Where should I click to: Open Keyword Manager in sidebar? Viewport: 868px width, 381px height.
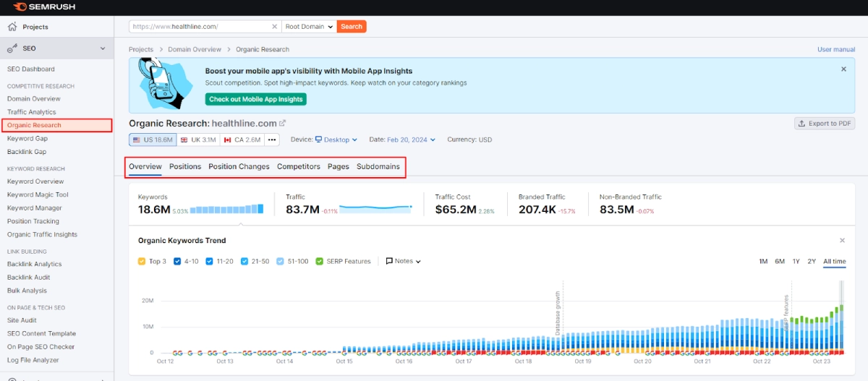click(35, 208)
